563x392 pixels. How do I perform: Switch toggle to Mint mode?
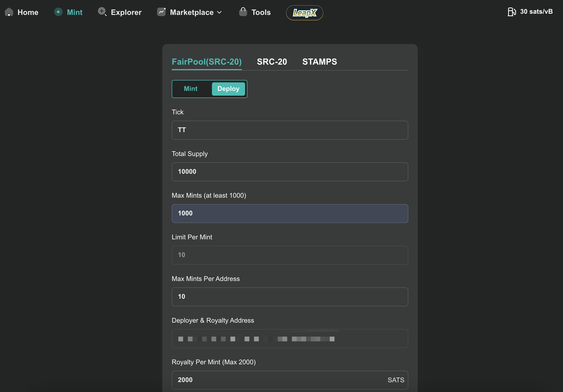190,89
